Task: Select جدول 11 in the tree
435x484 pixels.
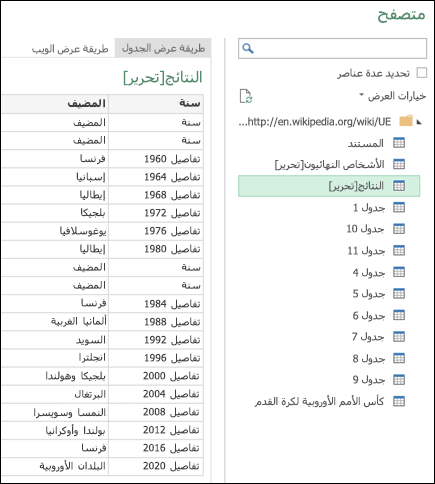Action: pyautogui.click(x=366, y=251)
